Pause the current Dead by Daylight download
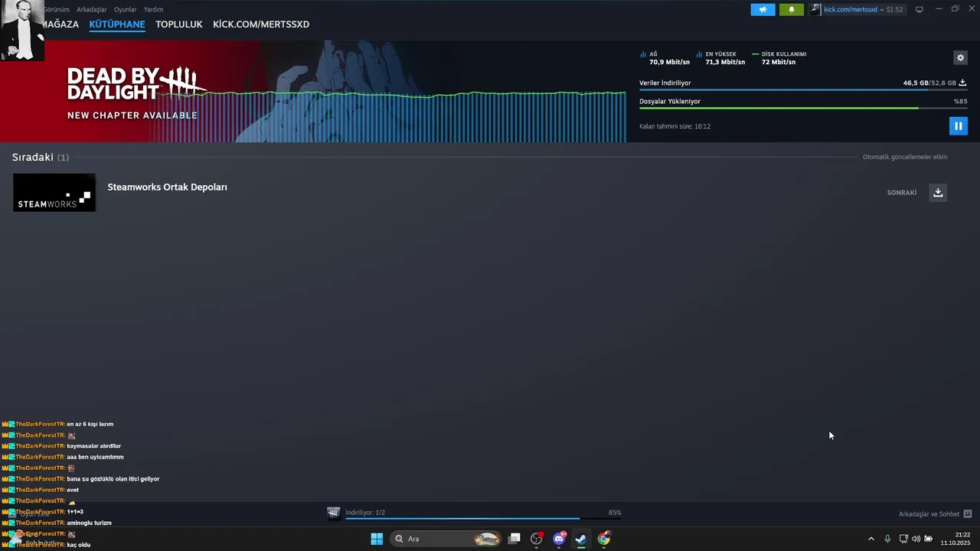This screenshot has width=980, height=551. [x=958, y=126]
